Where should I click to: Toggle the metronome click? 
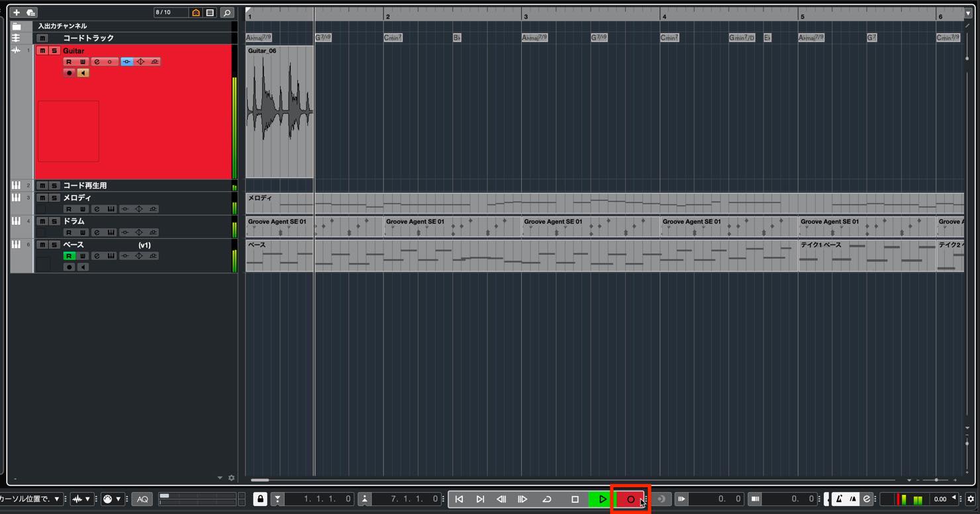pos(839,499)
